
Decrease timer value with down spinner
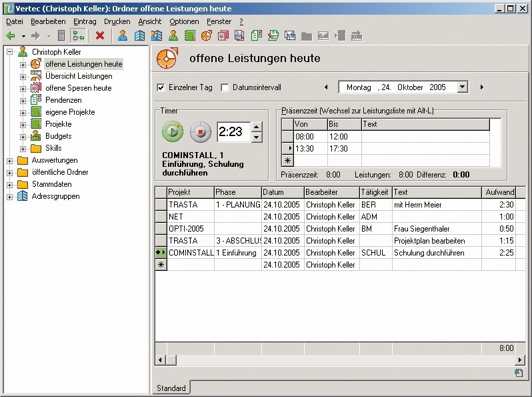pos(257,137)
